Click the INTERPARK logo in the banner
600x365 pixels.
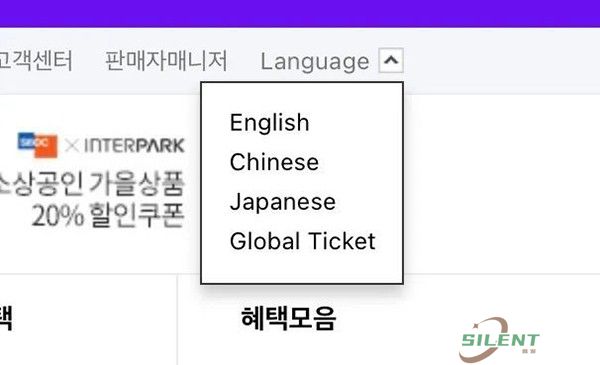(134, 146)
